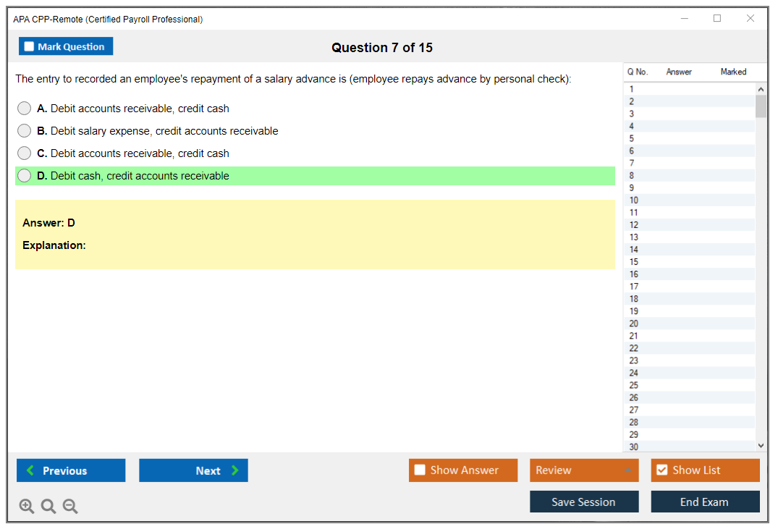Jump to question 12 in list
Image resolution: width=778 pixels, height=532 pixels.
[634, 225]
